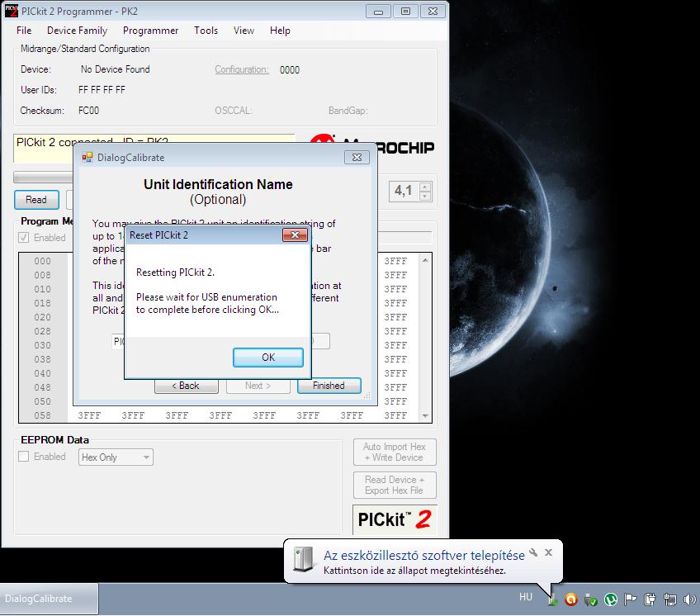Click the Finished button in DialogCalibrate
700x616 pixels.
[x=329, y=386]
